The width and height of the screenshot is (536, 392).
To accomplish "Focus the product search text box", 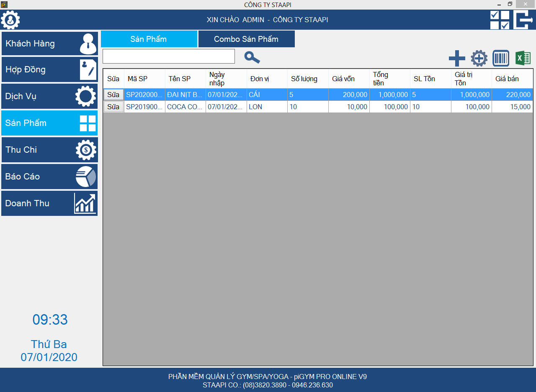I will [168, 56].
